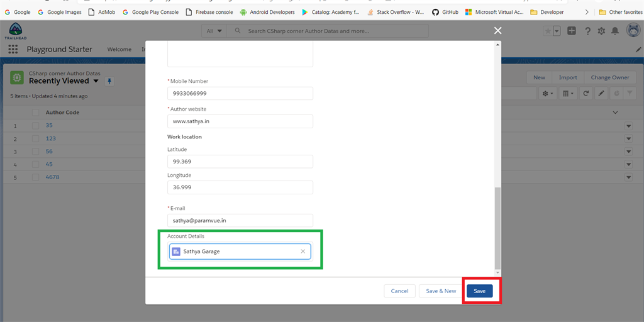Open row actions dropdown for row 123
Image resolution: width=644 pixels, height=322 pixels.
[628, 138]
